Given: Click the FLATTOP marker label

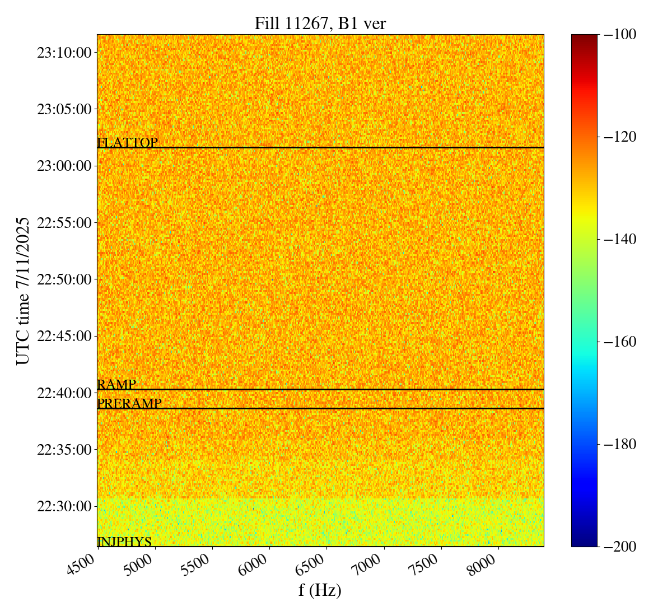Looking at the screenshot, I should click(x=127, y=142).
